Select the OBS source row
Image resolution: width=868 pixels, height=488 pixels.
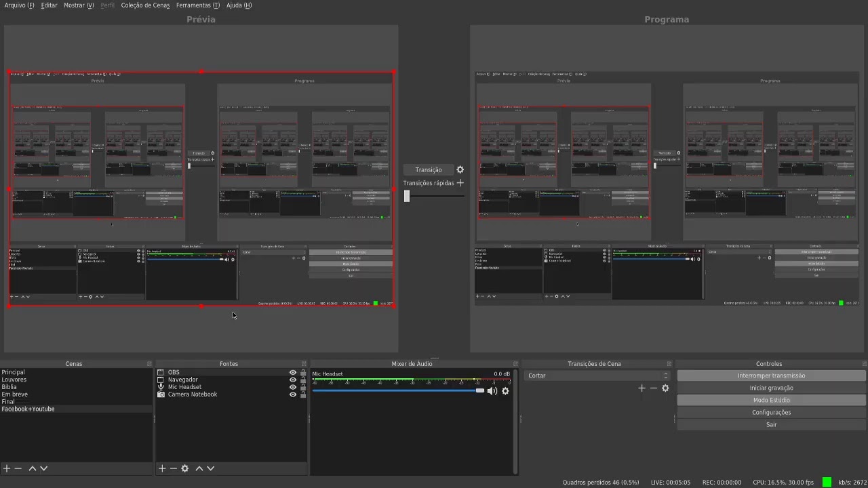click(x=231, y=373)
